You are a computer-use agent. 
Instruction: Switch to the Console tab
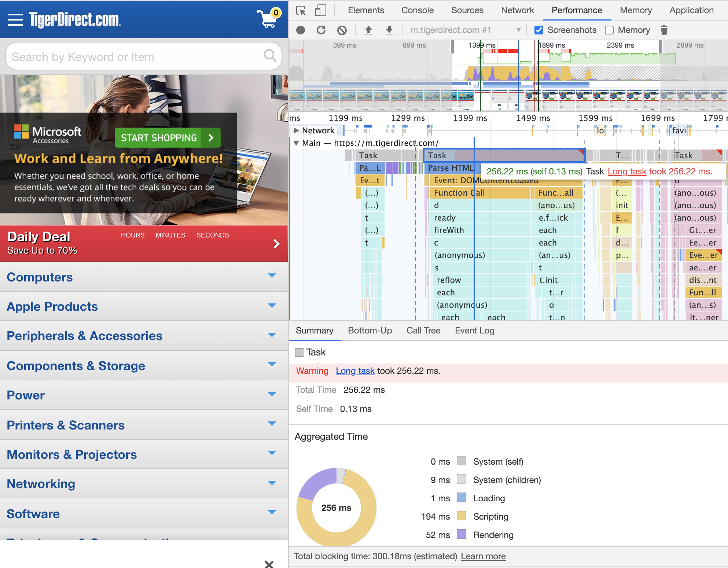point(418,10)
